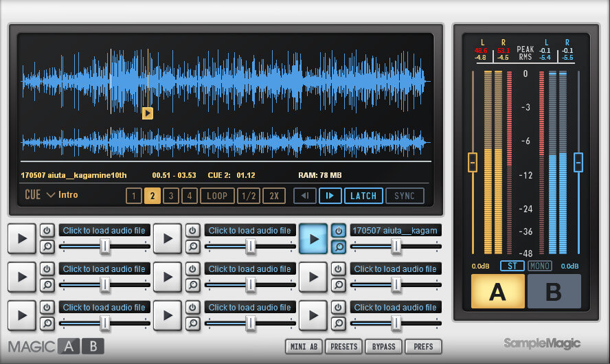Select the large grey B source button

coord(554,291)
